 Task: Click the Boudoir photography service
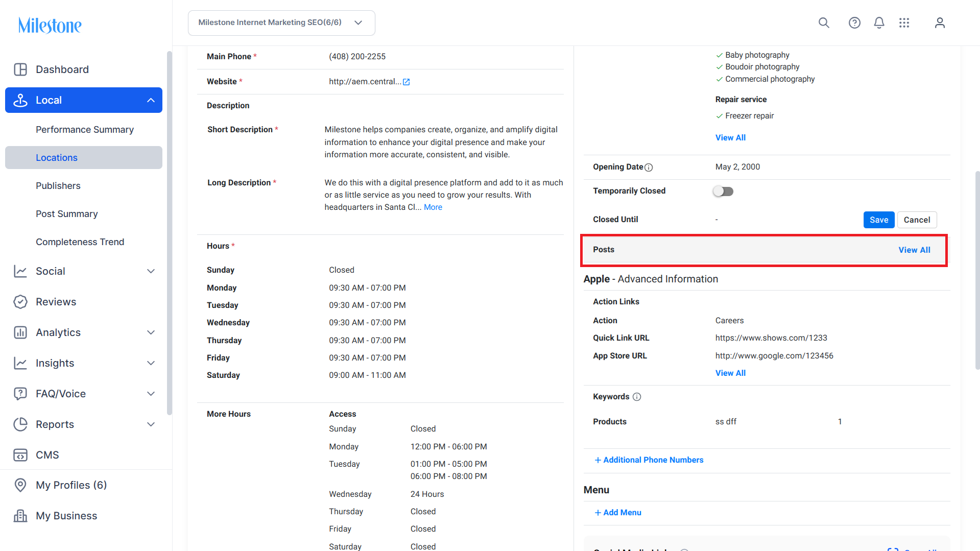[762, 67]
